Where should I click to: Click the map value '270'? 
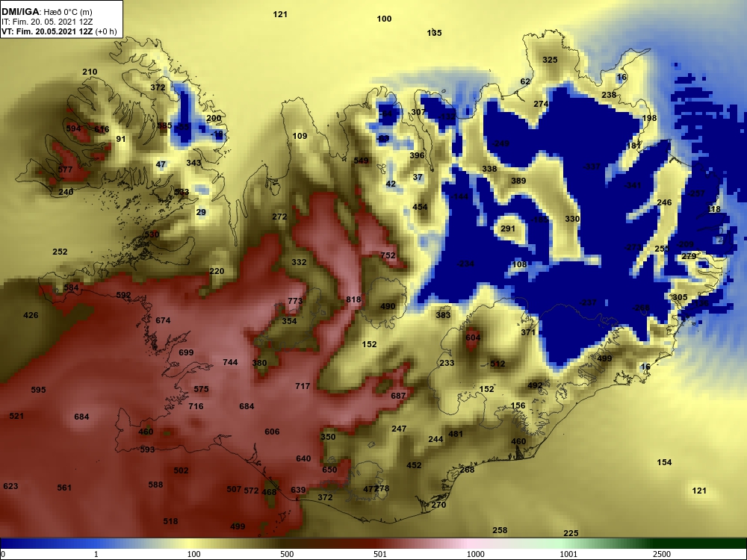point(438,505)
